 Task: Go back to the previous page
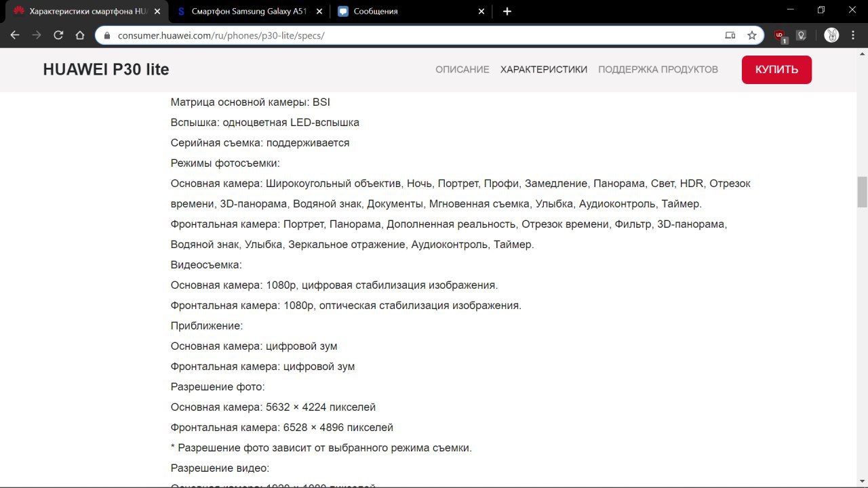[x=15, y=35]
